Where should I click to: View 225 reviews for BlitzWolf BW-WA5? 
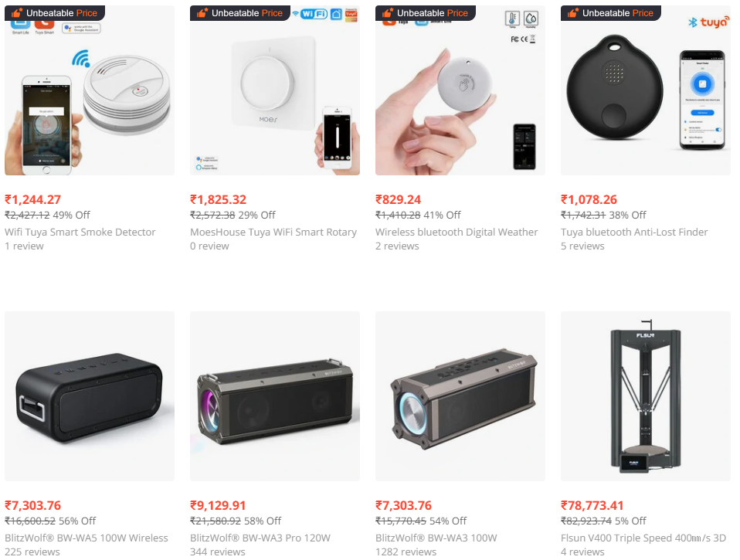tap(32, 552)
